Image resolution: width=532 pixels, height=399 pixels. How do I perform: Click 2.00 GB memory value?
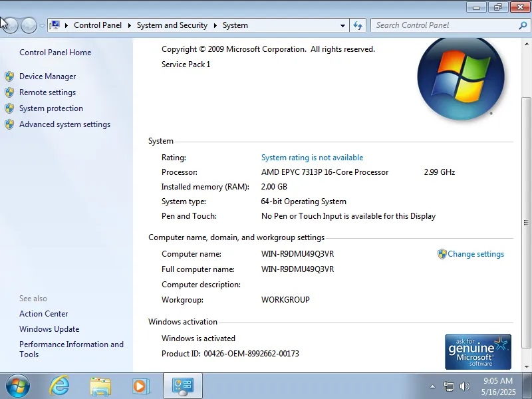[x=274, y=187]
